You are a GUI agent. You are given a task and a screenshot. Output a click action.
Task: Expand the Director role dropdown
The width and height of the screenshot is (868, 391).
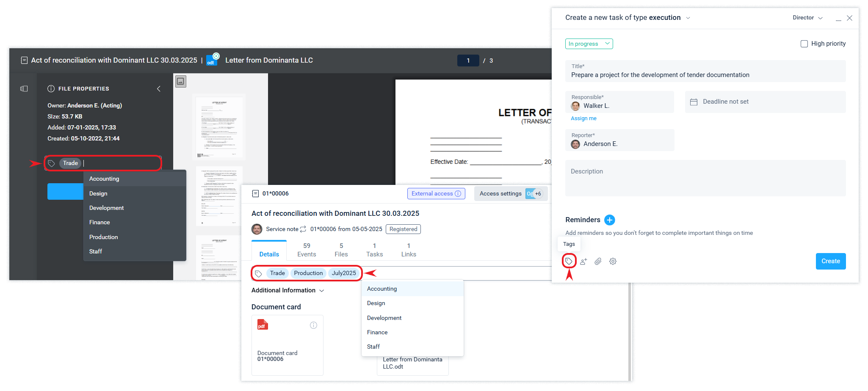pos(807,18)
